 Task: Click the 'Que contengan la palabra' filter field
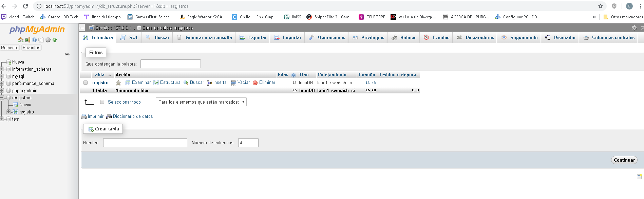tap(170, 64)
